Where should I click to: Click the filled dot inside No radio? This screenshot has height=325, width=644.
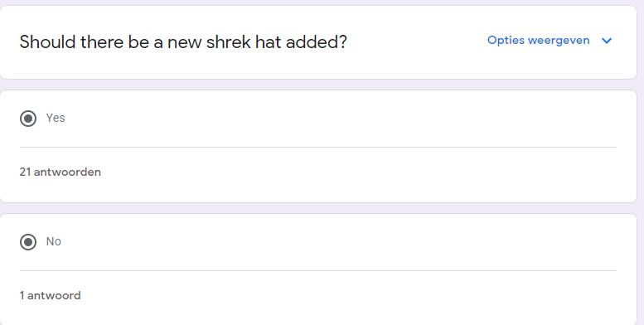pos(28,242)
